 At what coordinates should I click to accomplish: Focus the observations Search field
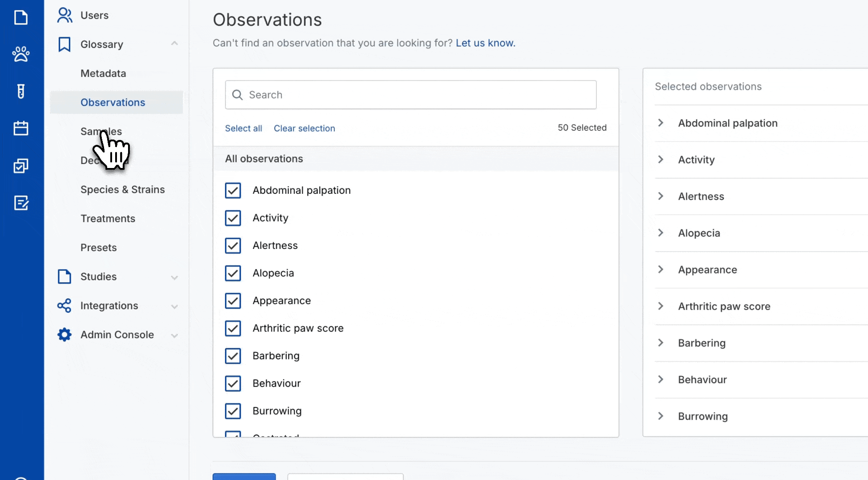click(410, 95)
